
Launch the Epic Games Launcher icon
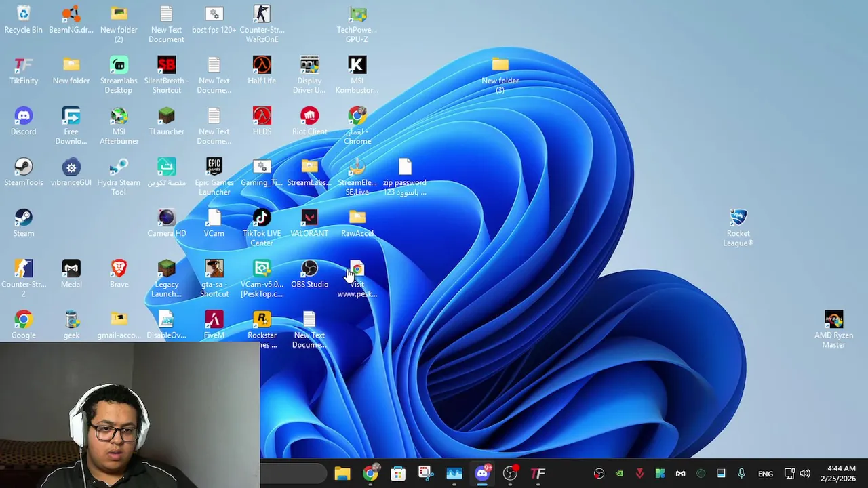[x=214, y=177]
